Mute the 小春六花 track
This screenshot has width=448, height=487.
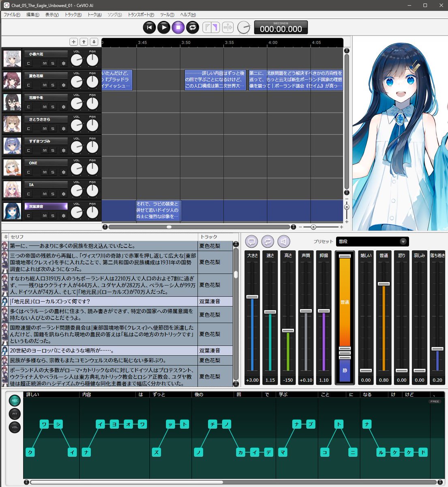pos(45,63)
